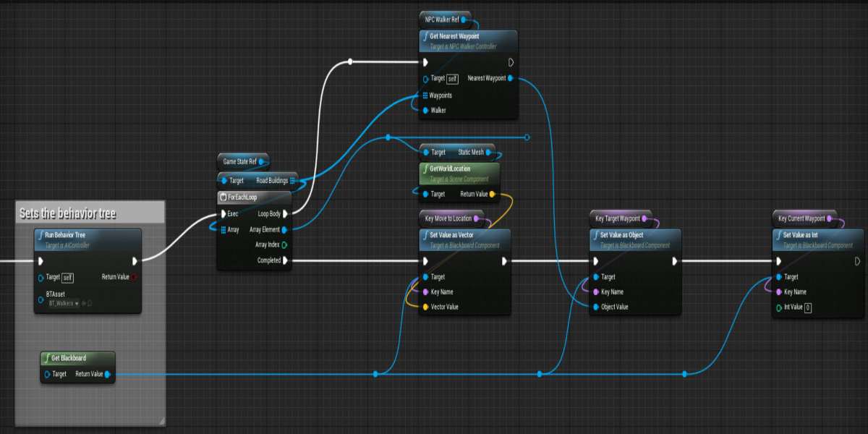868x434 pixels.
Task: Click the Sets the behavior tree comment title
Action: [67, 213]
